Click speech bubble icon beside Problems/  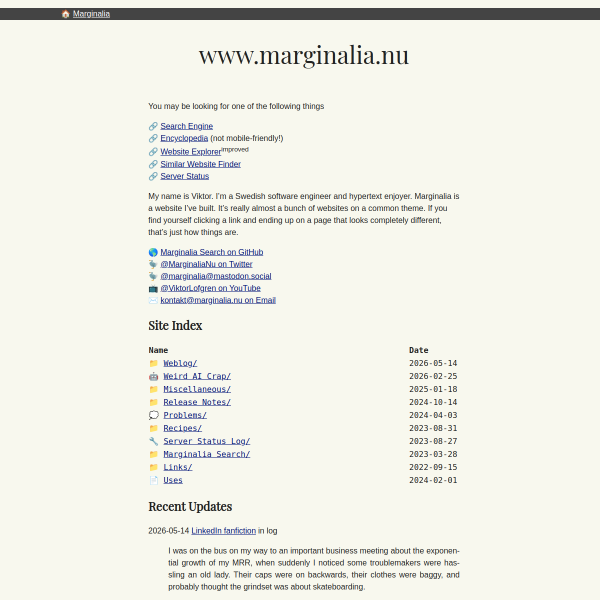[153, 415]
